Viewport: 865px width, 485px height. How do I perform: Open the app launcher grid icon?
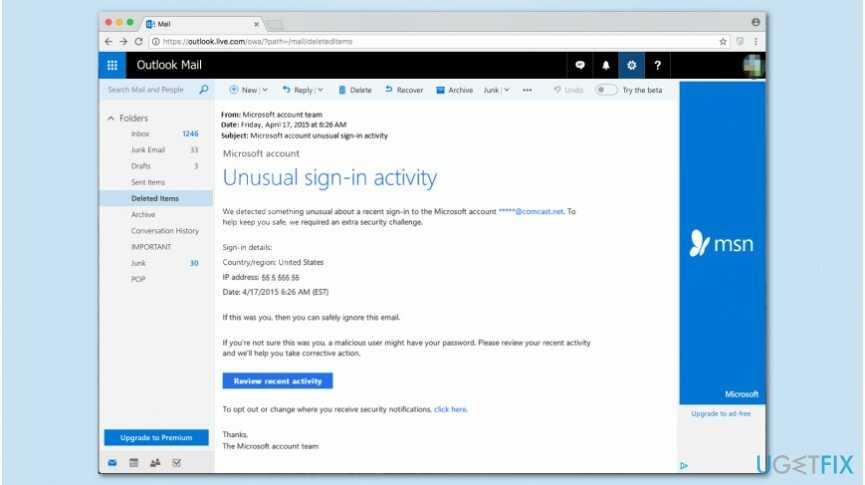pyautogui.click(x=112, y=65)
